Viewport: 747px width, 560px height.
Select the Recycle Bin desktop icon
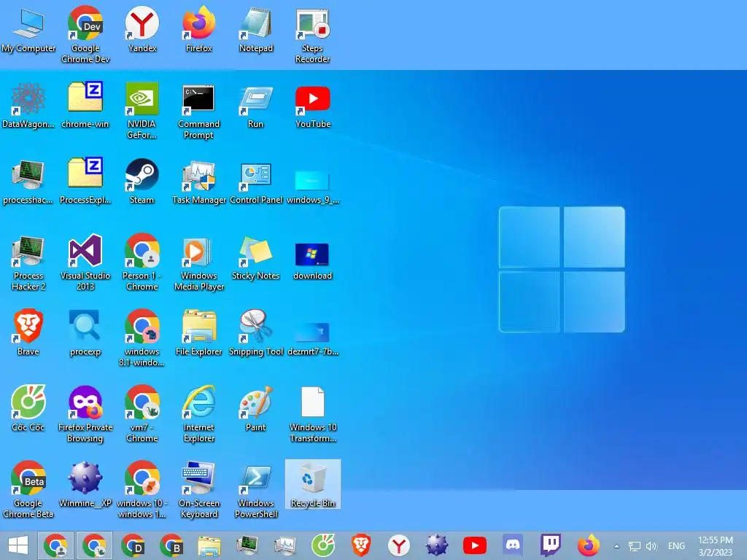[x=312, y=484]
